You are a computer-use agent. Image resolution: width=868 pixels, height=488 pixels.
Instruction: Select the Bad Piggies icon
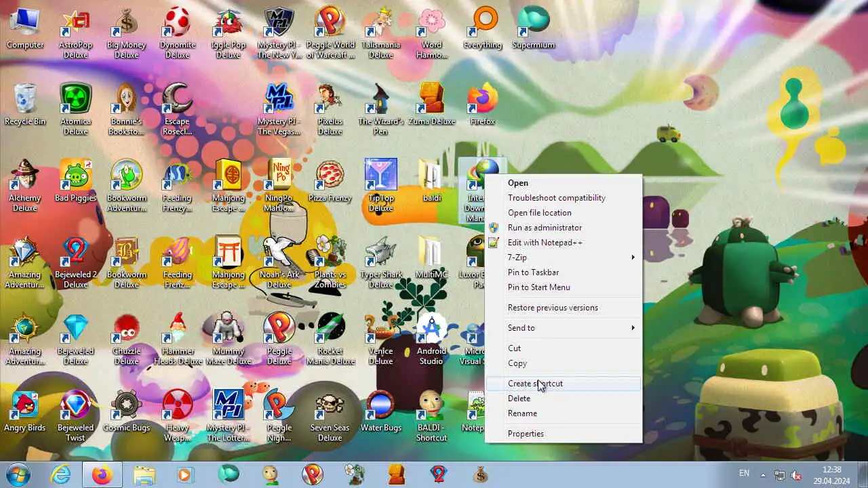coord(76,182)
